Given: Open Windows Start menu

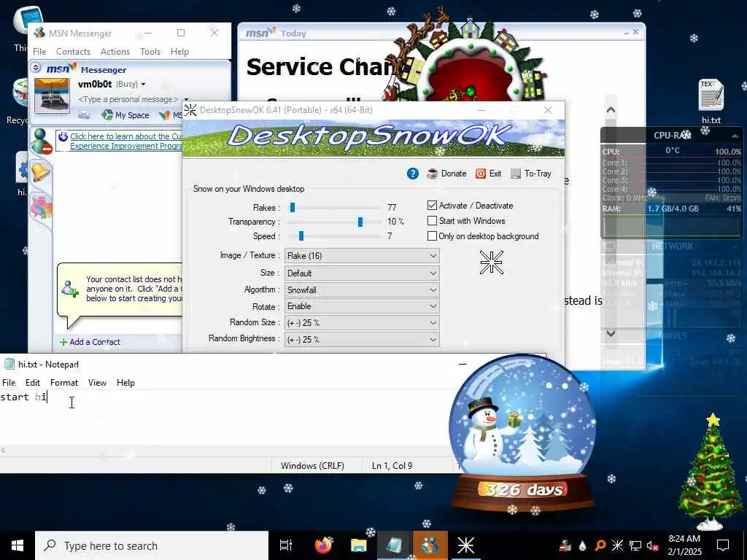Looking at the screenshot, I should coord(18,545).
